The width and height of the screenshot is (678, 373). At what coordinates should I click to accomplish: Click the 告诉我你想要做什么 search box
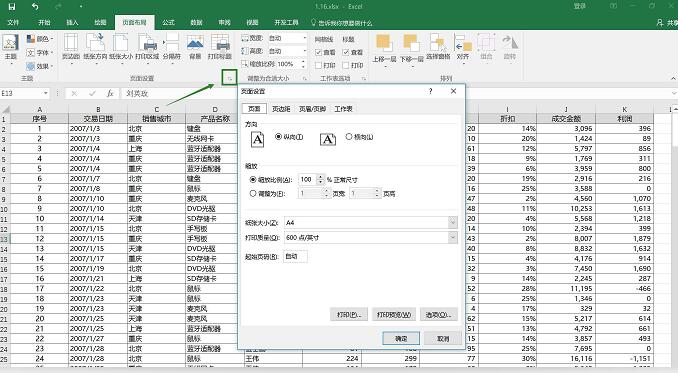(x=342, y=22)
